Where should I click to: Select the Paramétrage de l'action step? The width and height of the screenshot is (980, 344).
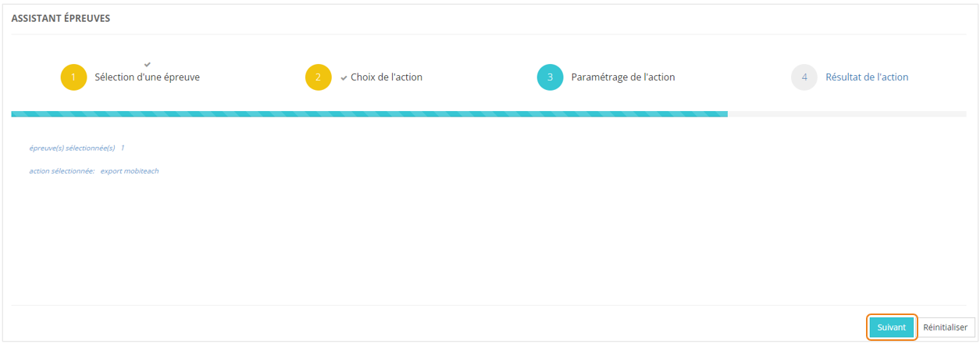[622, 77]
